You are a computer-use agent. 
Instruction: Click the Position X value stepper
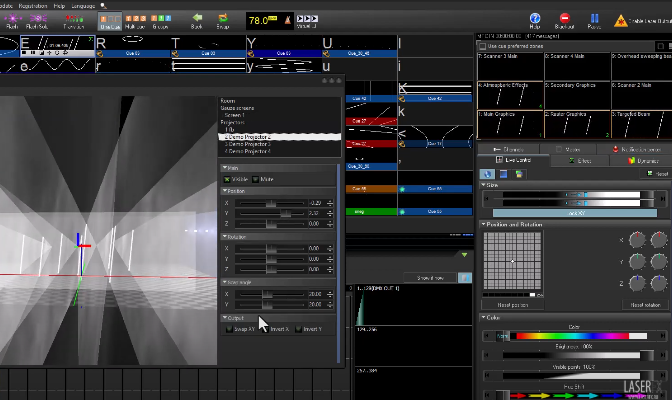pos(330,203)
